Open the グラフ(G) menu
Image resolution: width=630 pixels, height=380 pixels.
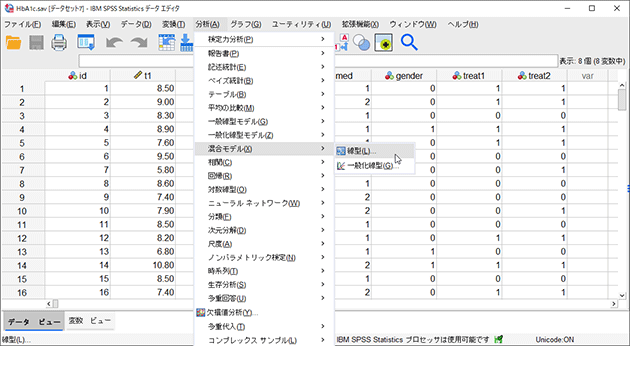pyautogui.click(x=245, y=25)
